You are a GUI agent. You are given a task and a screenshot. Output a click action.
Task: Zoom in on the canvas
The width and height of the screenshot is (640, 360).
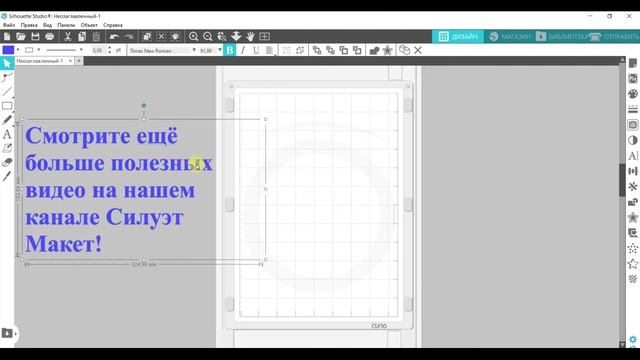coord(193,37)
